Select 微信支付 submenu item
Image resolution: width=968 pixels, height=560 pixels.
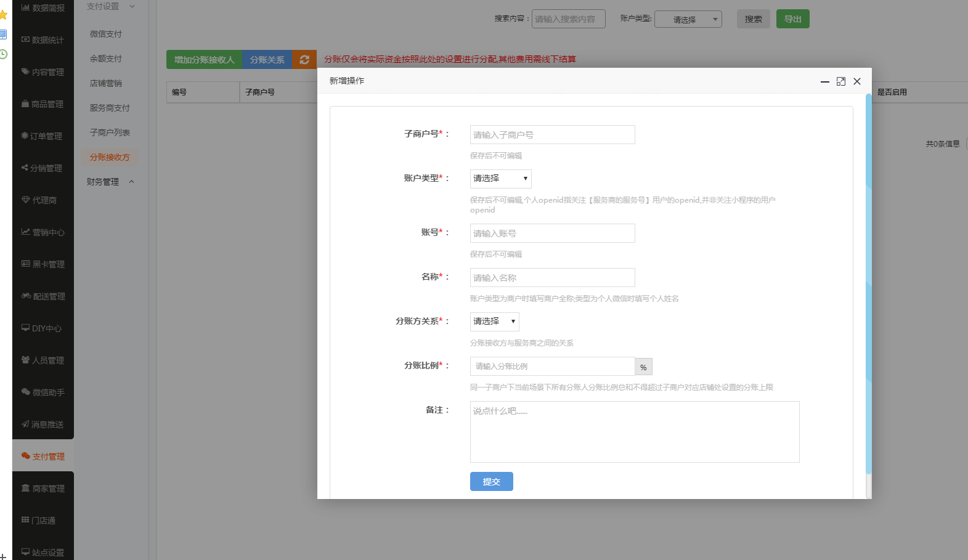click(106, 34)
